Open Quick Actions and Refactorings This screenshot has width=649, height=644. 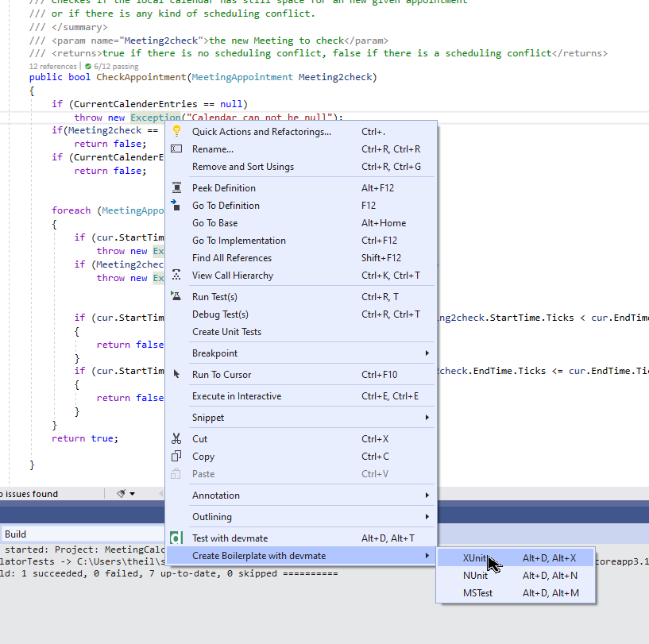click(301, 132)
